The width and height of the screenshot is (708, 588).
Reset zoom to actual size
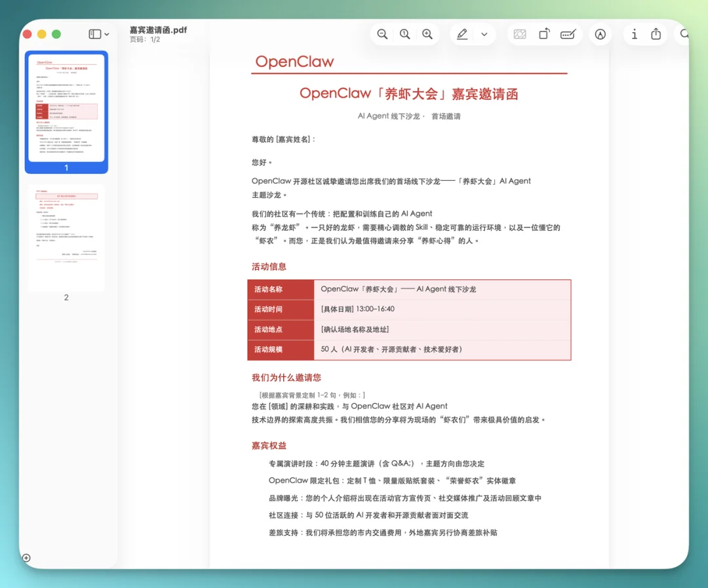pyautogui.click(x=405, y=35)
